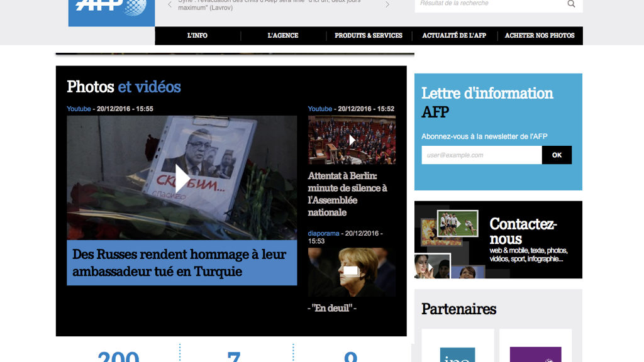Open ACTUALITÉ DE L'AFP menu
The height and width of the screenshot is (362, 644).
[x=454, y=36]
